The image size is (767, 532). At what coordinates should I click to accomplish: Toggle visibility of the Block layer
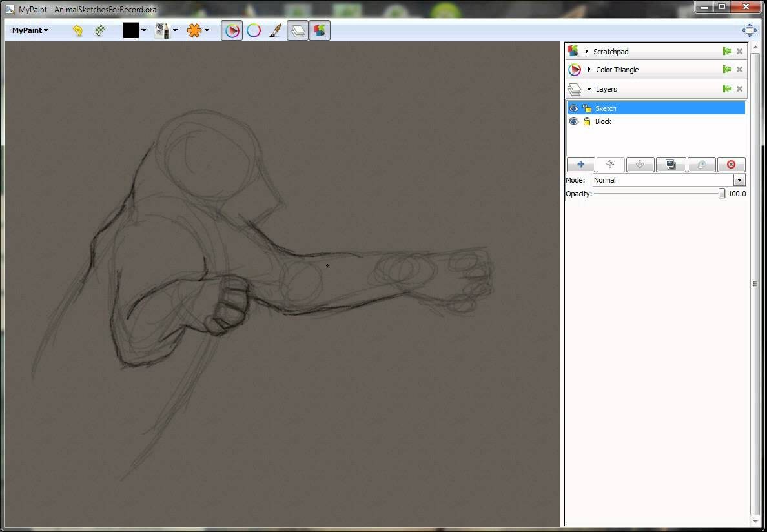(573, 121)
